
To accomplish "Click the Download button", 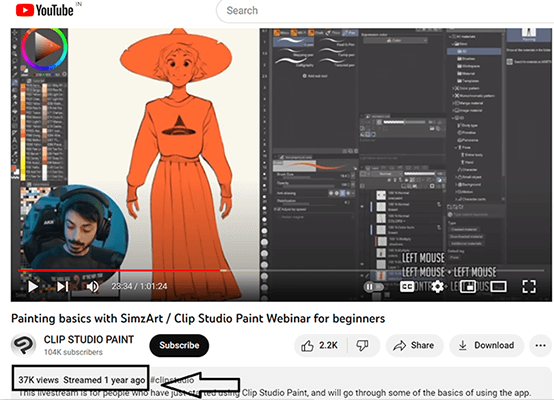I will point(487,345).
